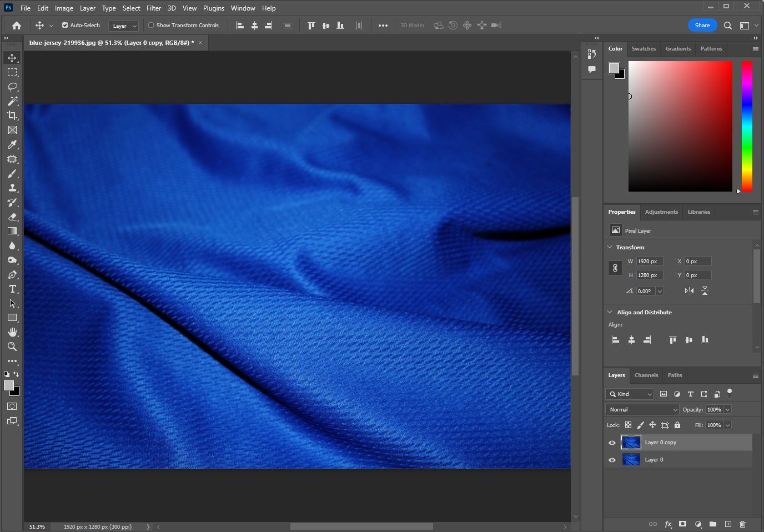Align top edges in options bar
Image resolution: width=764 pixels, height=532 pixels.
[311, 26]
